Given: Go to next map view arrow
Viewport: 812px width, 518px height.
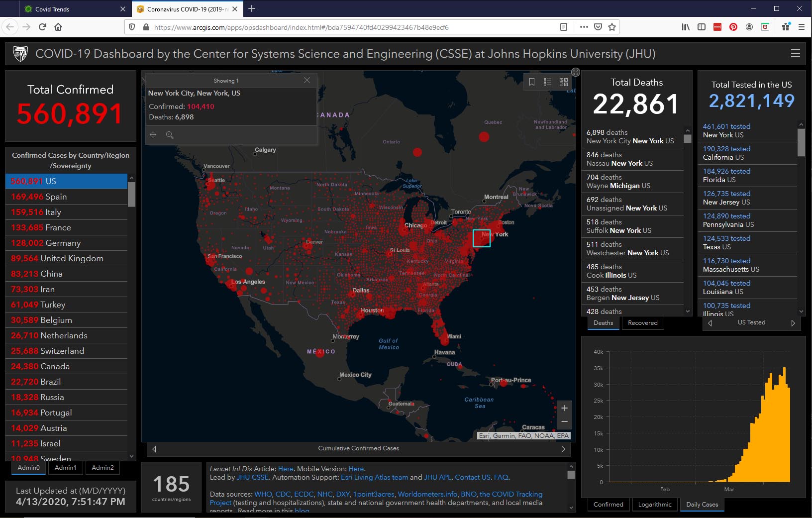Looking at the screenshot, I should click(563, 449).
